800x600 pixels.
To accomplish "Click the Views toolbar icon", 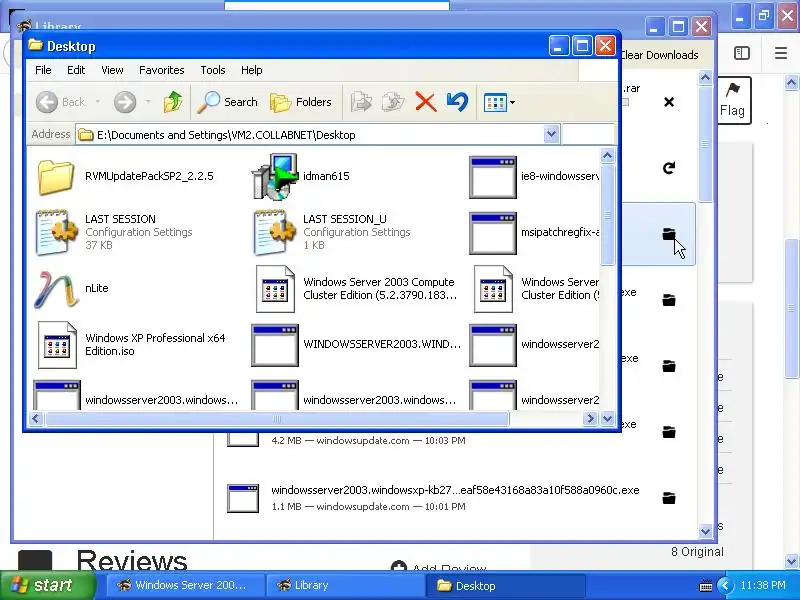I will point(494,103).
